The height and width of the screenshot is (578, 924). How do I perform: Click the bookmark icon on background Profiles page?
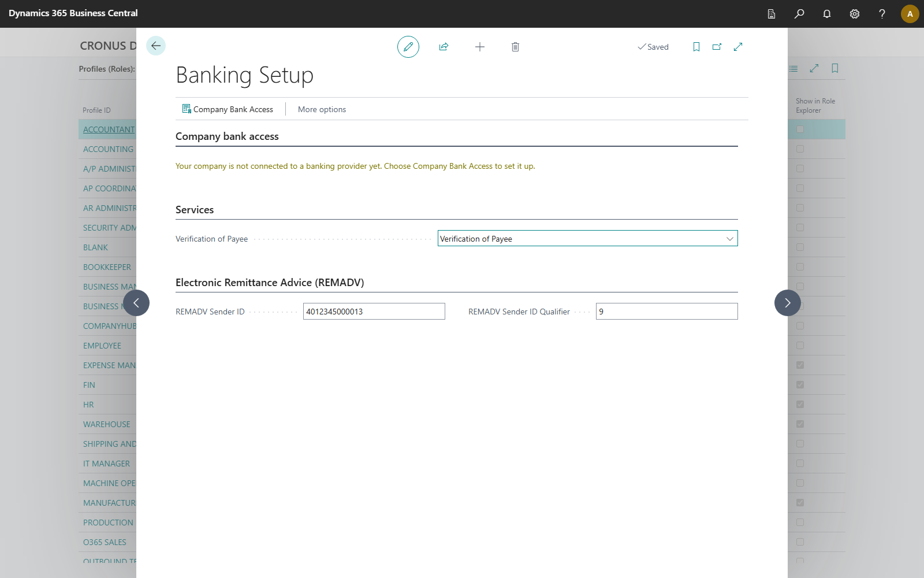coord(835,68)
